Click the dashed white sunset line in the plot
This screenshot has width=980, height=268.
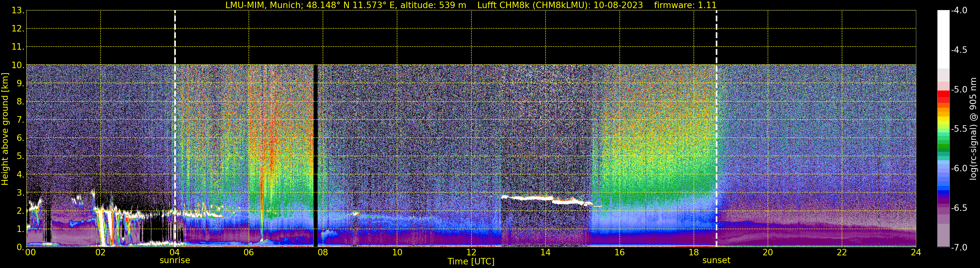pyautogui.click(x=716, y=129)
